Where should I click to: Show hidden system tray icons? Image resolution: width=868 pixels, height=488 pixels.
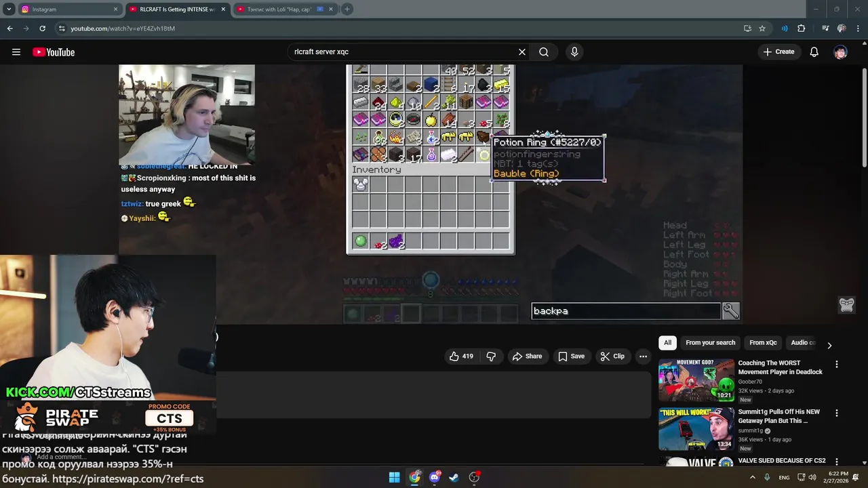752,477
